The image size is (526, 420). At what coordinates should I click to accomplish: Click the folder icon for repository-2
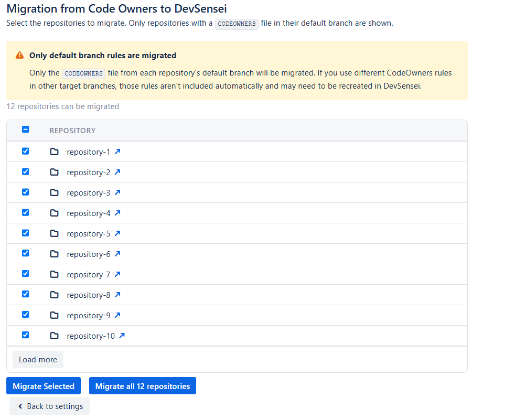[x=55, y=173]
